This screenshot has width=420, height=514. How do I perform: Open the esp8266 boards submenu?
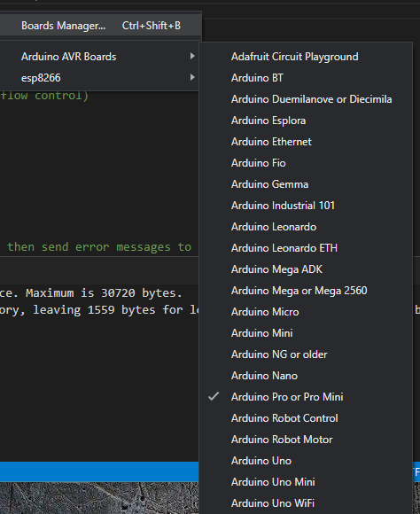[100, 78]
